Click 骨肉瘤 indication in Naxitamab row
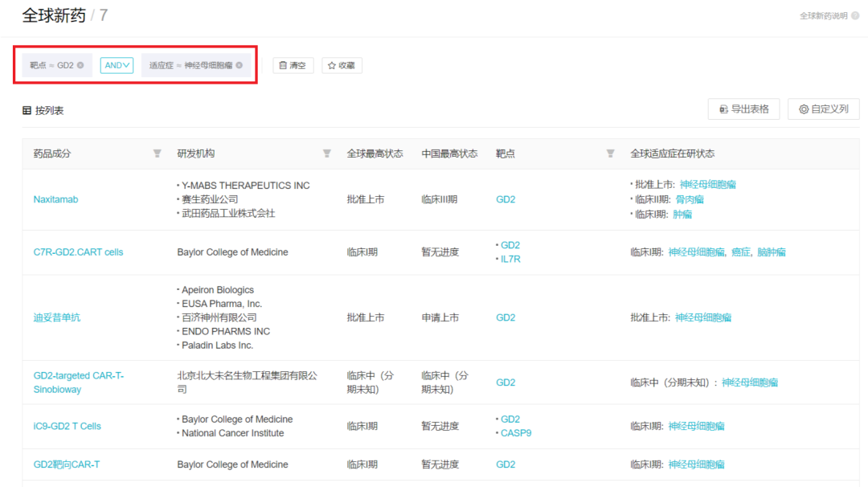868x487 pixels. [690, 199]
